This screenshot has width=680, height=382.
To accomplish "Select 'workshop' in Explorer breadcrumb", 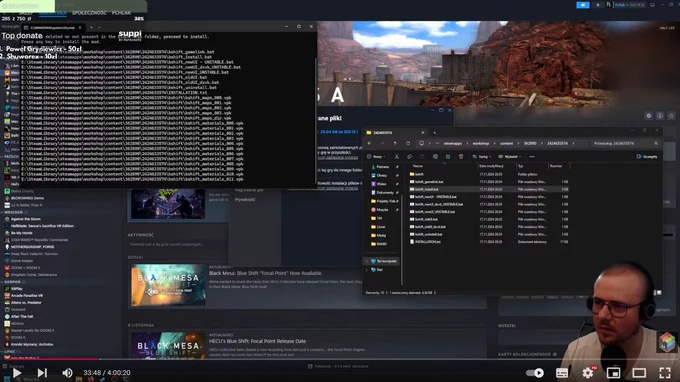I will click(481, 143).
